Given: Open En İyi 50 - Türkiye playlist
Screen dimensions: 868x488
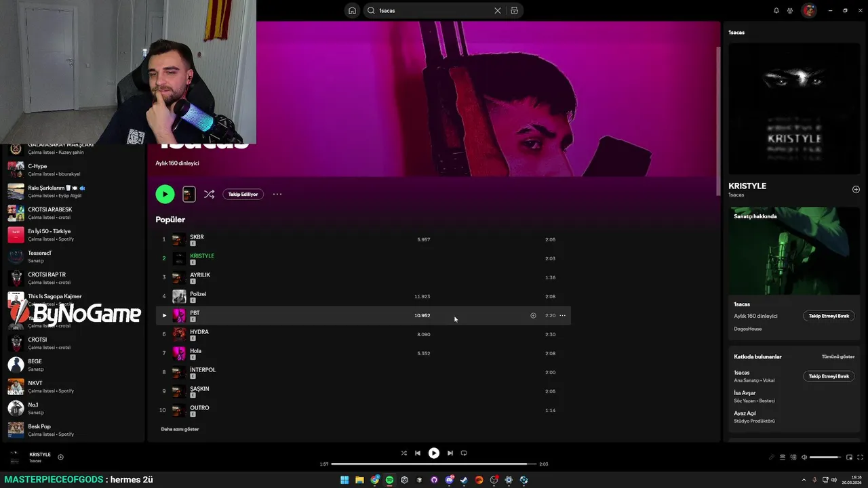Looking at the screenshot, I should (x=75, y=235).
